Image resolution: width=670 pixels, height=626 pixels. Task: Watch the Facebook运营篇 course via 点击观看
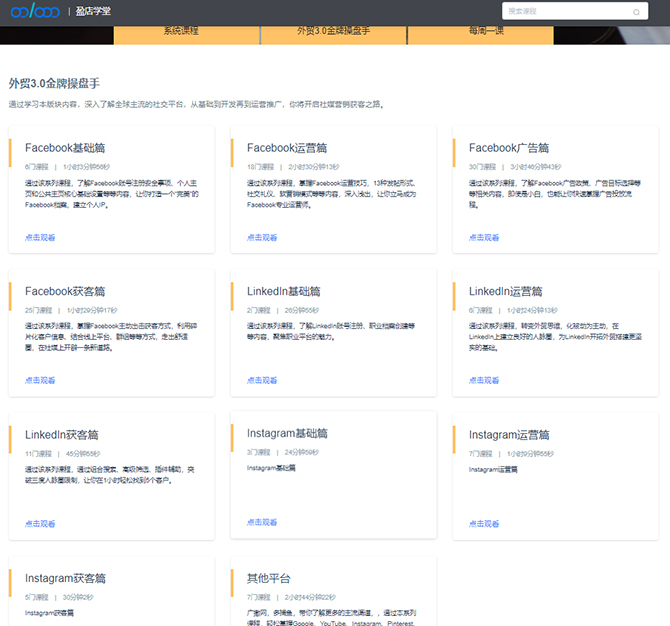(x=262, y=238)
